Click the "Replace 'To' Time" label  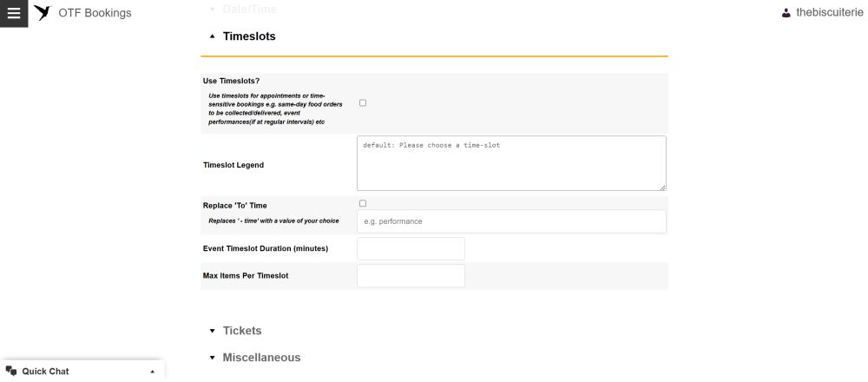235,206
